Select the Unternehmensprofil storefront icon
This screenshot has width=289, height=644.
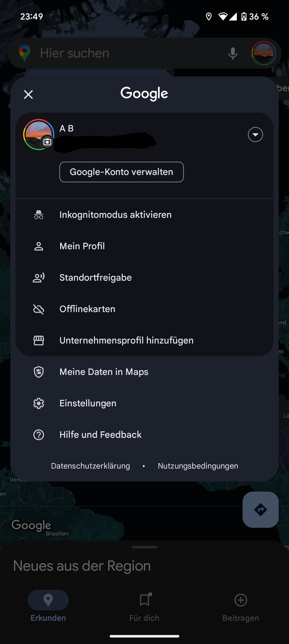(x=39, y=341)
